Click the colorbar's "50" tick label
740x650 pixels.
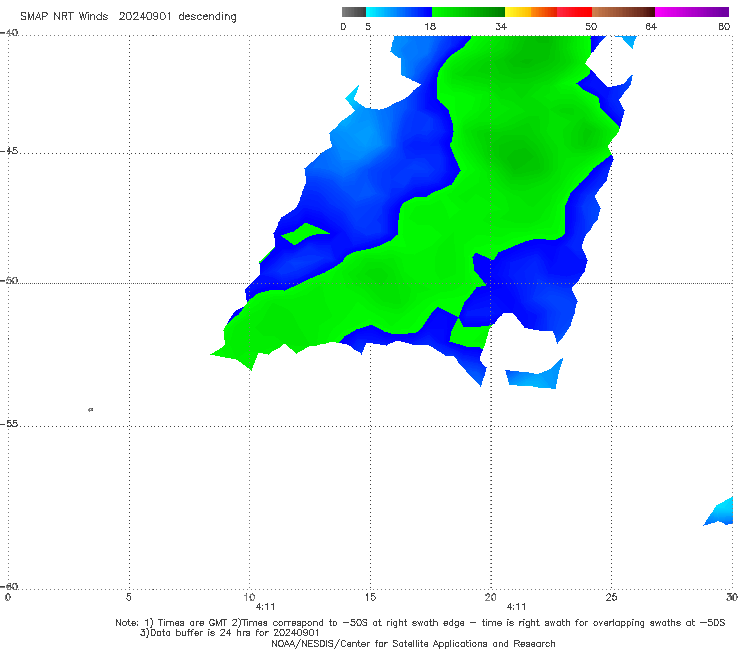591,27
